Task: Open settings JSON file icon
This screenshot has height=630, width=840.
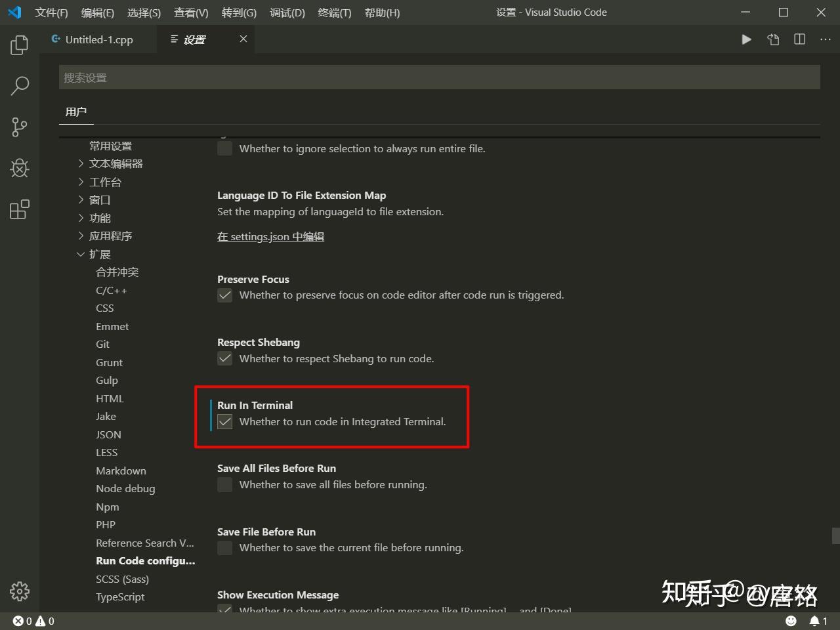Action: [x=773, y=39]
